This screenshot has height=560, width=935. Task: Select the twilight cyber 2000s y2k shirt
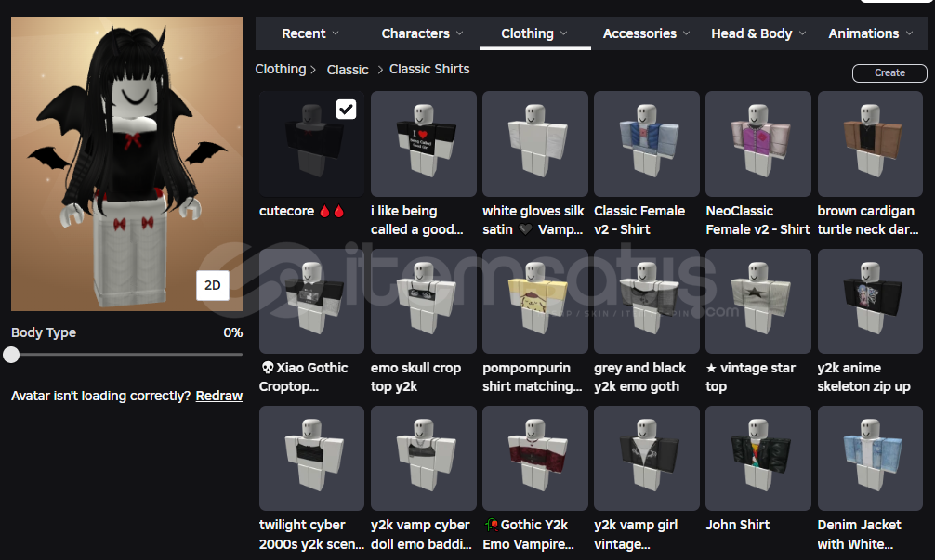311,458
